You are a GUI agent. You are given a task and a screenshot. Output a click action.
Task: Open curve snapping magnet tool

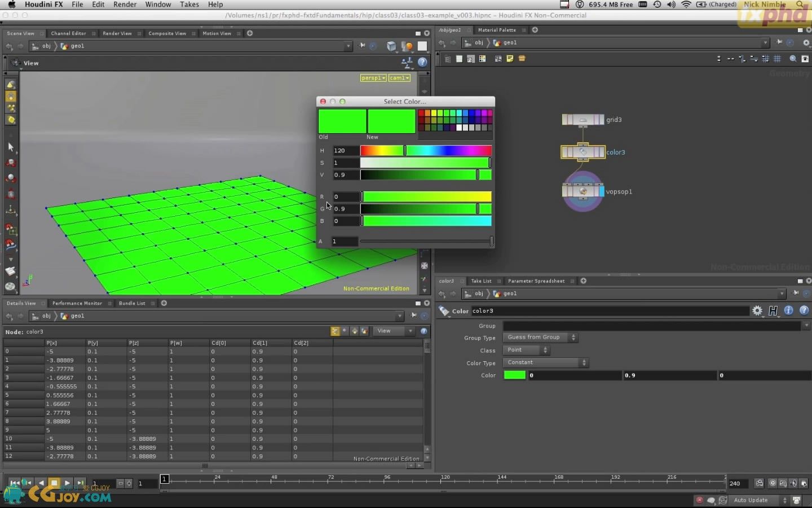tap(10, 244)
